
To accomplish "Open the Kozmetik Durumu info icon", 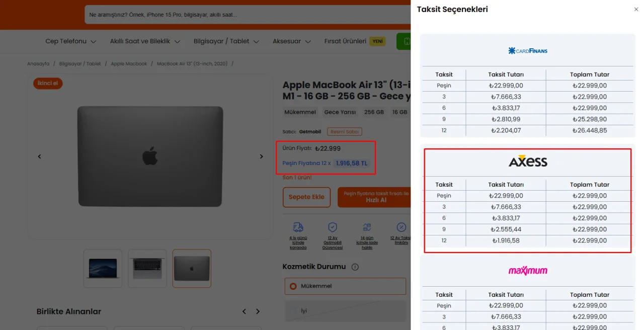I will (x=355, y=267).
